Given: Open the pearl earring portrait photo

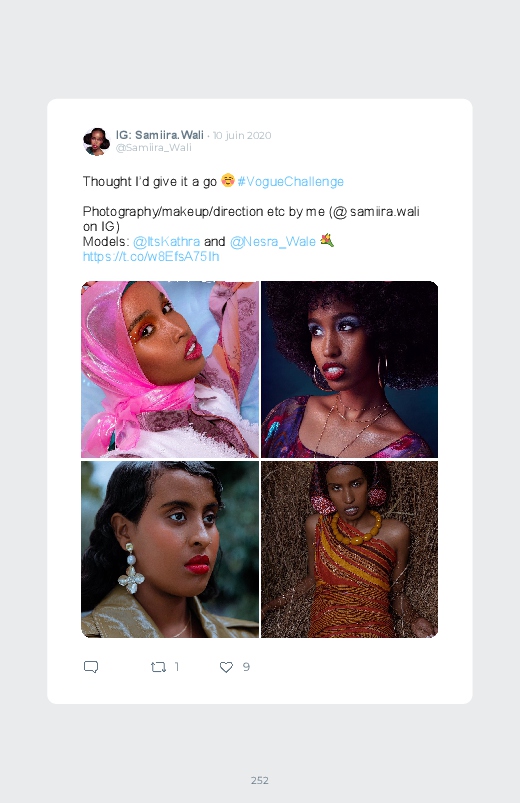Looking at the screenshot, I should coord(170,550).
